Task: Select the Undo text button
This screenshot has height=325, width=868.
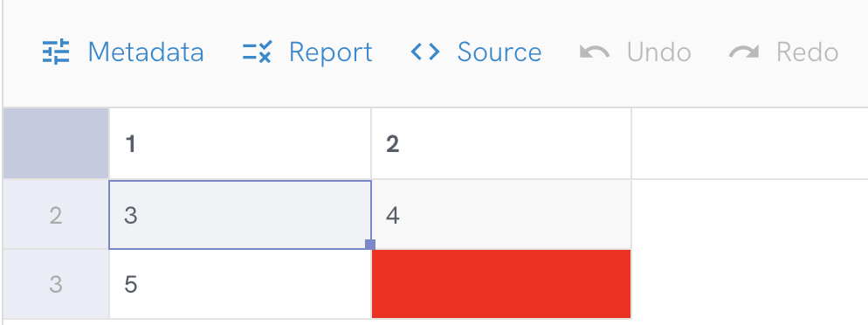Action: (658, 52)
